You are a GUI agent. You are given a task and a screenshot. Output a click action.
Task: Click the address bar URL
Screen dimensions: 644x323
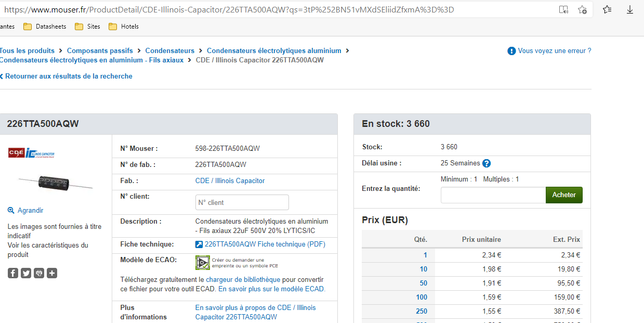tap(229, 9)
